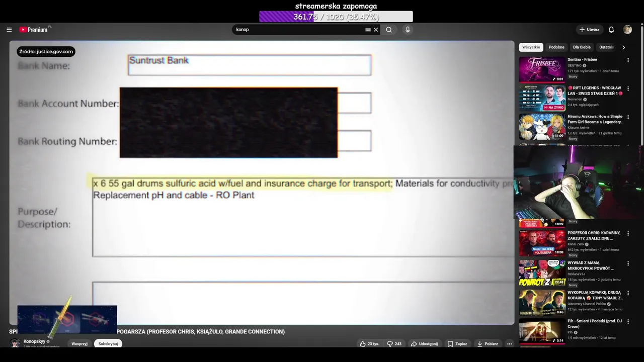Toggle the Subskrybuj subscribe button
This screenshot has height=362, width=644.
tap(108, 344)
